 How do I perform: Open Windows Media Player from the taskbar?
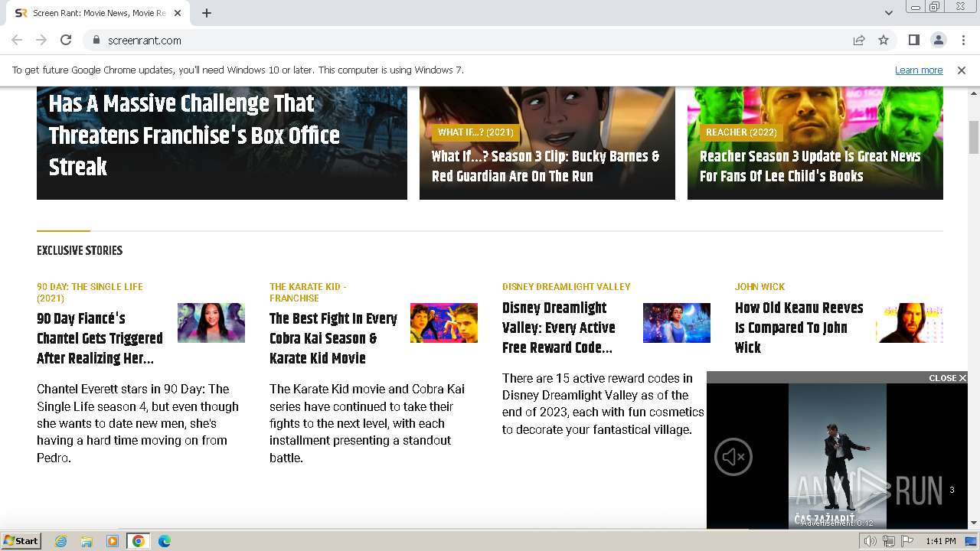point(113,541)
